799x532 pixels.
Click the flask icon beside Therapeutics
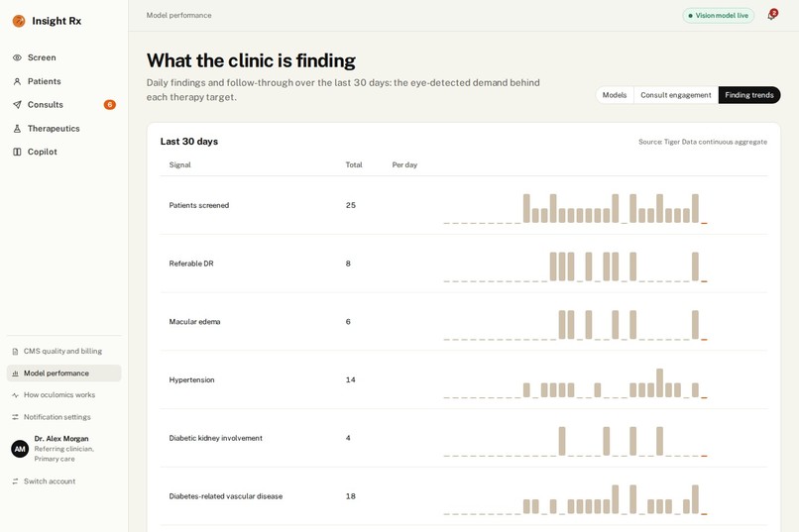point(17,128)
